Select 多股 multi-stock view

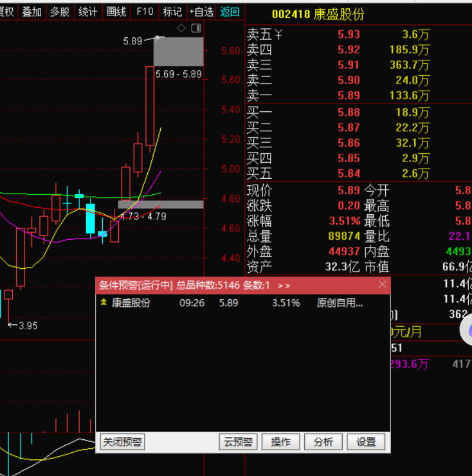tap(60, 12)
